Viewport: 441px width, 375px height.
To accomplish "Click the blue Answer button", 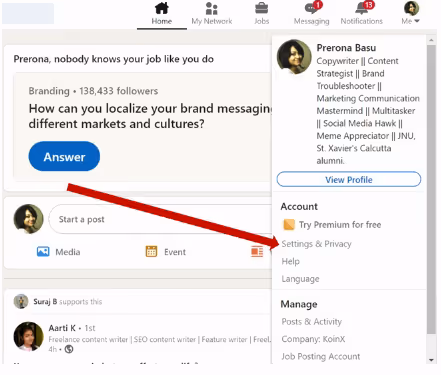I will 64,156.
